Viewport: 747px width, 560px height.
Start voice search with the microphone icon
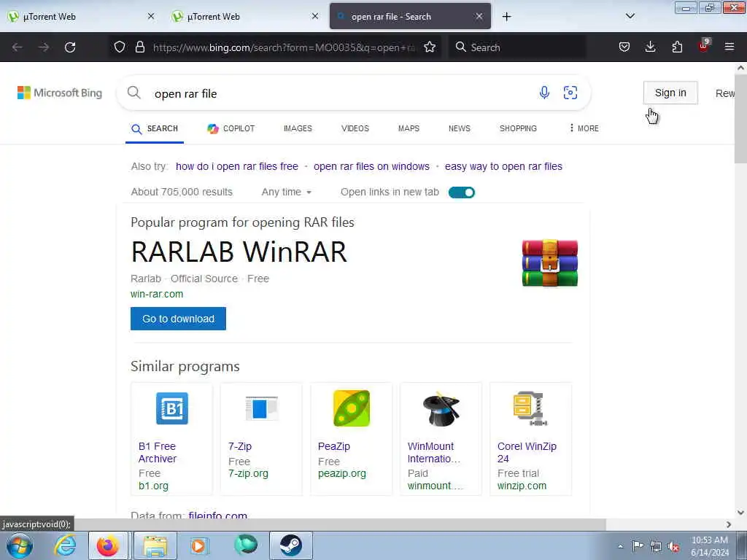[x=544, y=93]
